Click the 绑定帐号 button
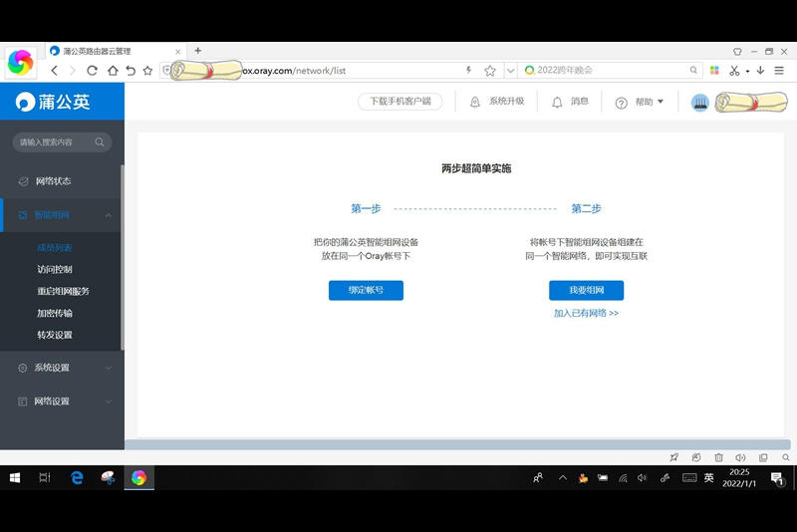 click(366, 290)
